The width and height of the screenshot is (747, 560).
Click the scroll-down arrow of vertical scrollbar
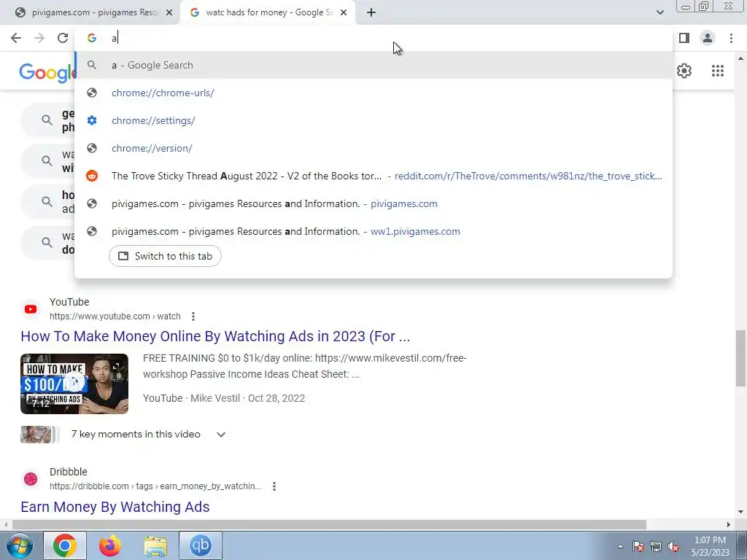740,512
